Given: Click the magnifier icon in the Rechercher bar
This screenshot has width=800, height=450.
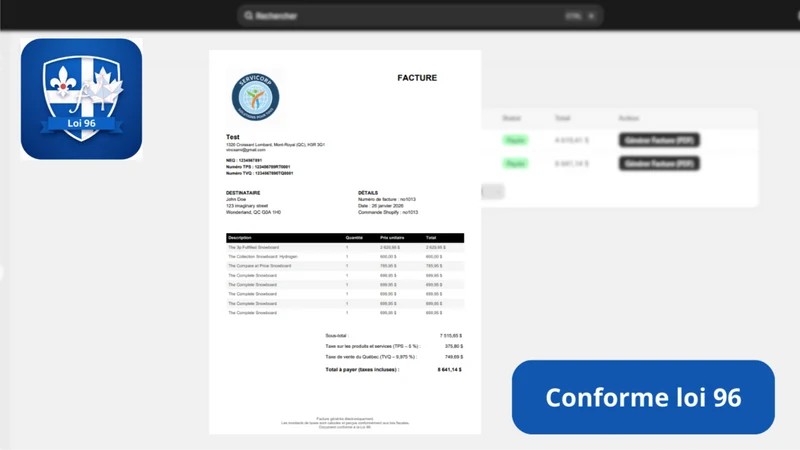Looking at the screenshot, I should coord(248,16).
